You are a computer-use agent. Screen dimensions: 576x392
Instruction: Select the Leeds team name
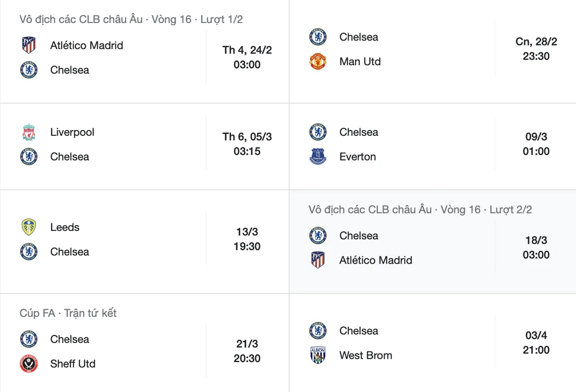(x=65, y=227)
